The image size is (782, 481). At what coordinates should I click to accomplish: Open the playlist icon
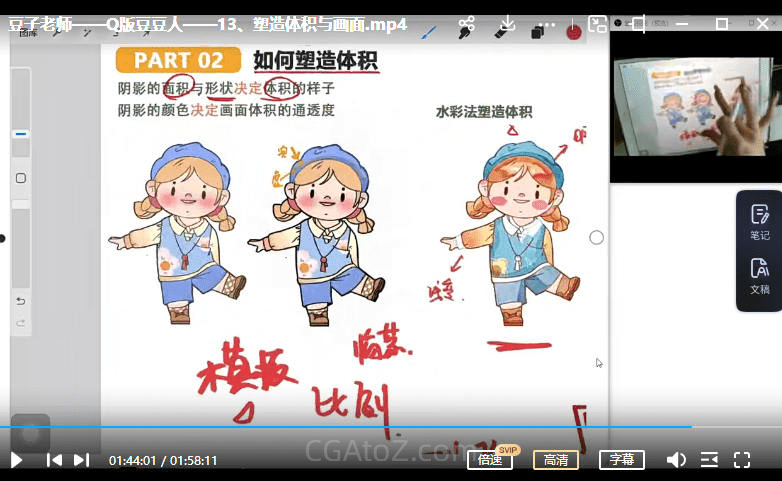[709, 460]
